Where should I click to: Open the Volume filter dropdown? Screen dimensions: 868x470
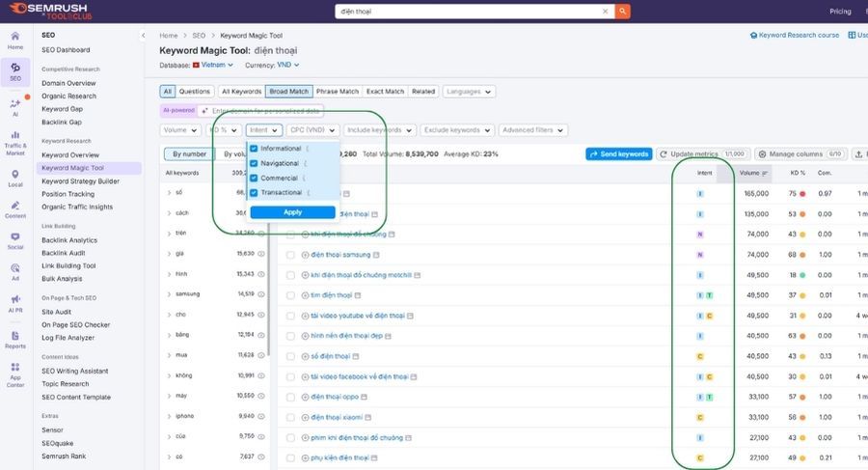(x=180, y=130)
